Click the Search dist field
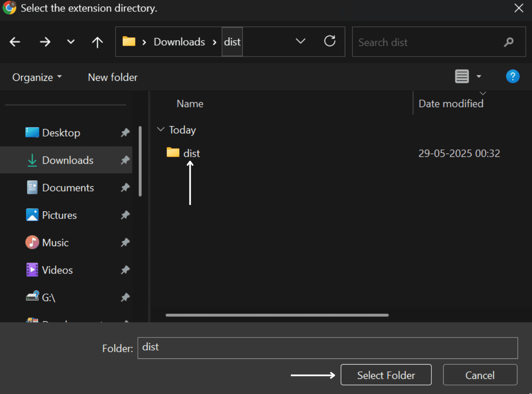The height and width of the screenshot is (394, 532). coord(439,42)
